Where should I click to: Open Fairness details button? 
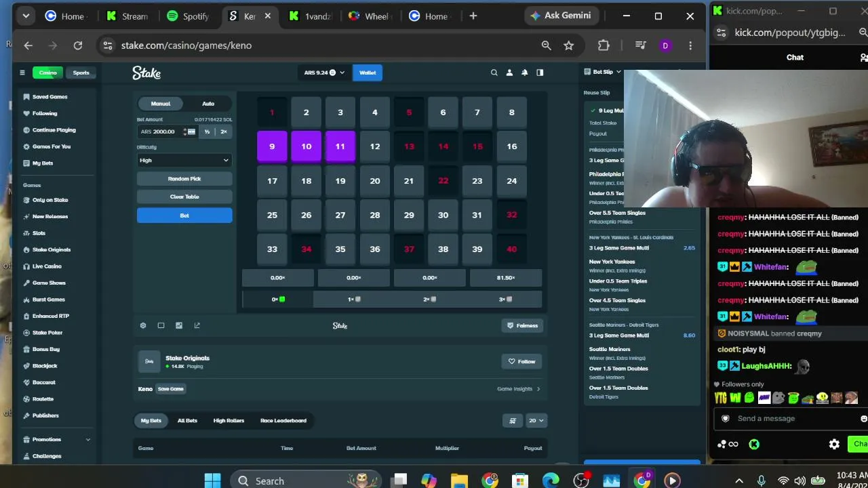[x=522, y=325]
